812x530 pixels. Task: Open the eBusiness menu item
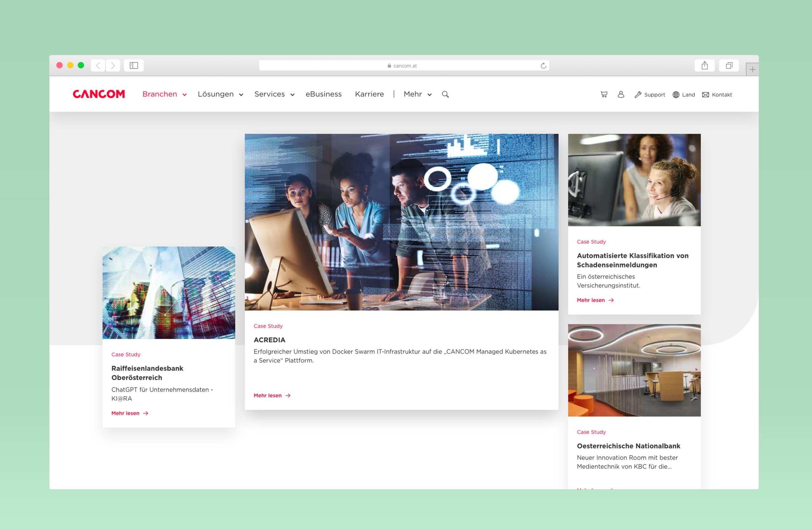tap(324, 94)
